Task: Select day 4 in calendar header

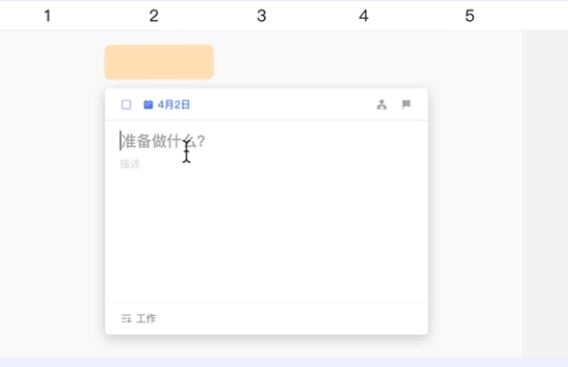Action: click(364, 16)
